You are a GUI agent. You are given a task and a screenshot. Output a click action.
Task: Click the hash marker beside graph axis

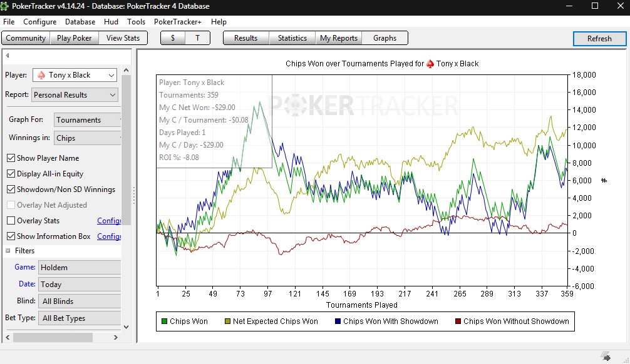click(604, 181)
